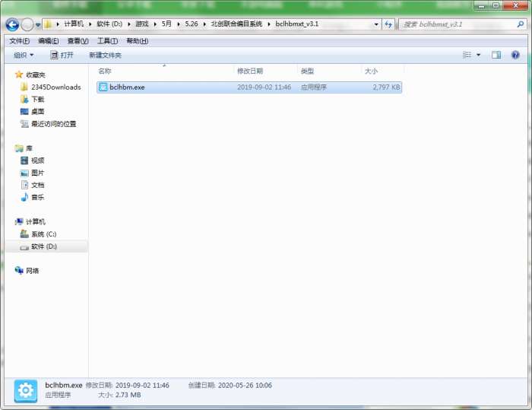Open the 工具(T) menu
The width and height of the screenshot is (532, 410).
pyautogui.click(x=108, y=41)
